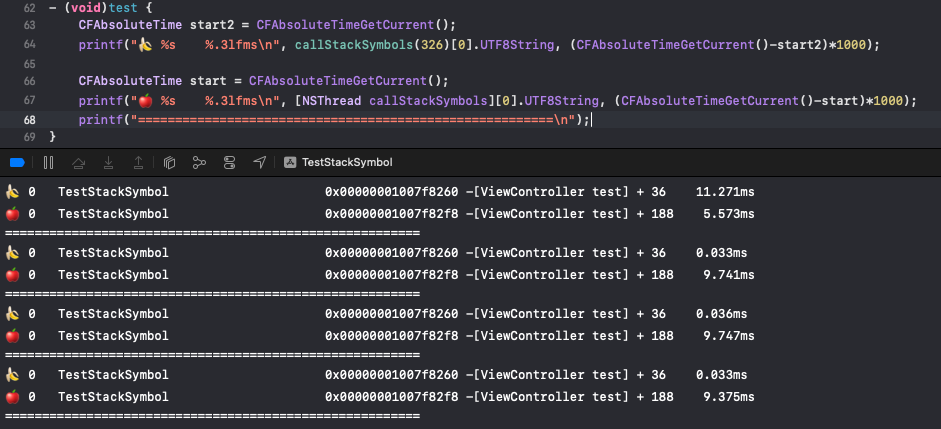Click line number 68 in the gutter
Screen dimensions: 941x429
(x=29, y=120)
